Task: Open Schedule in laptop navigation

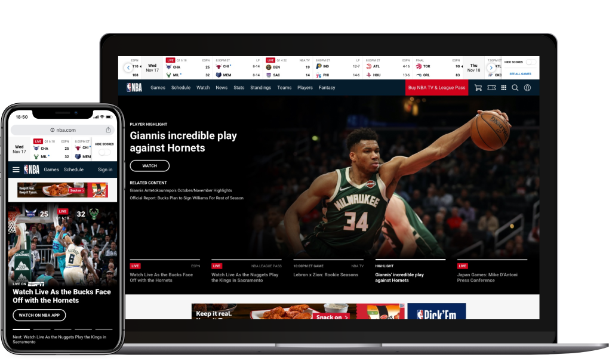Action: point(180,88)
